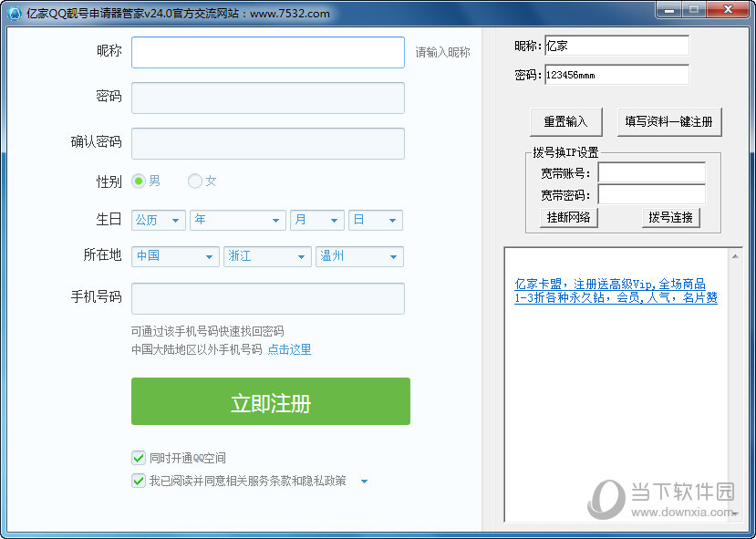Click the green 立即注册 button
The image size is (756, 539).
click(271, 401)
